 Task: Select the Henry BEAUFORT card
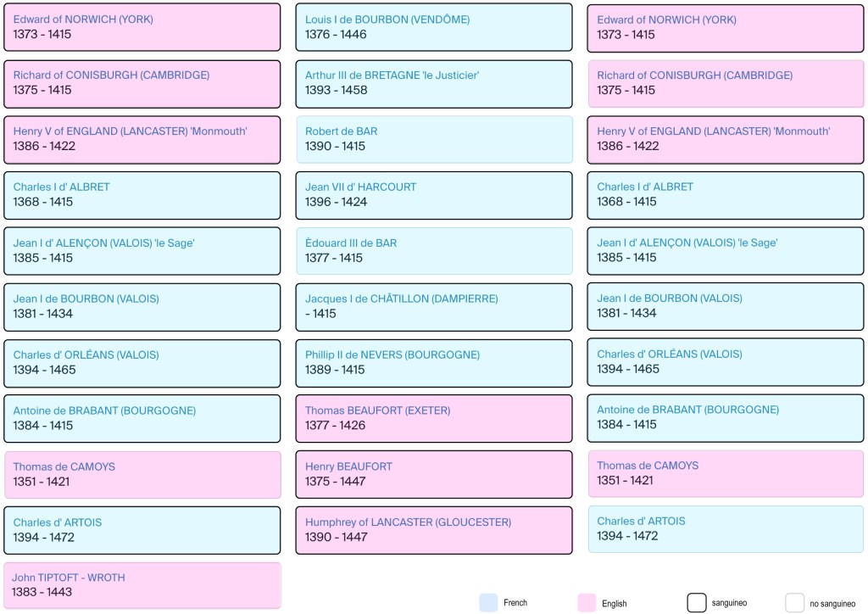point(434,474)
